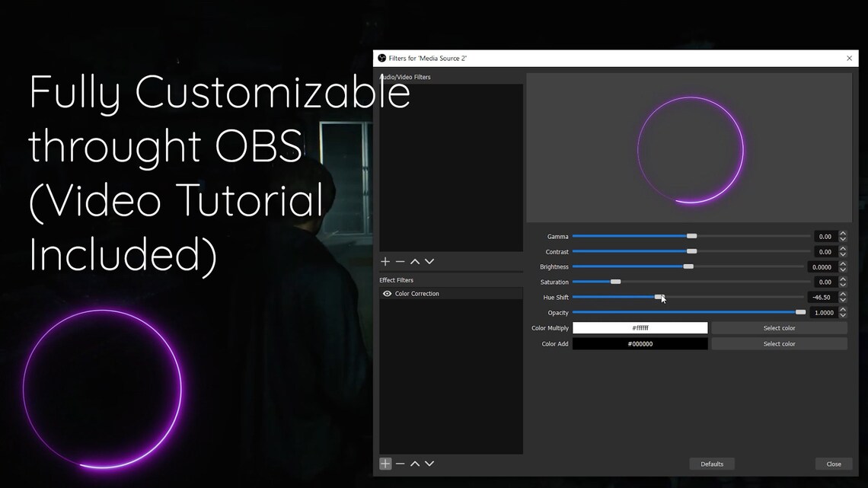
Task: Click the Opacity slider track
Action: (685, 312)
